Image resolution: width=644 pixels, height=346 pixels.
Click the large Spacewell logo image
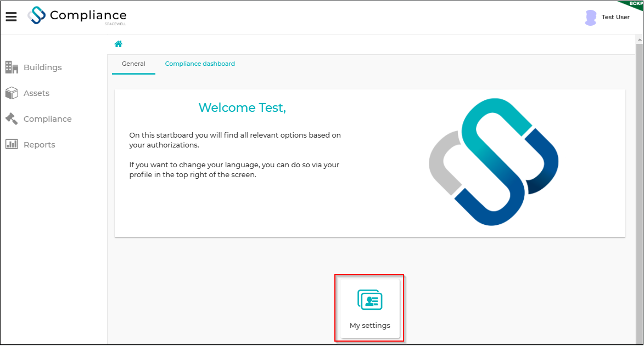tap(494, 162)
